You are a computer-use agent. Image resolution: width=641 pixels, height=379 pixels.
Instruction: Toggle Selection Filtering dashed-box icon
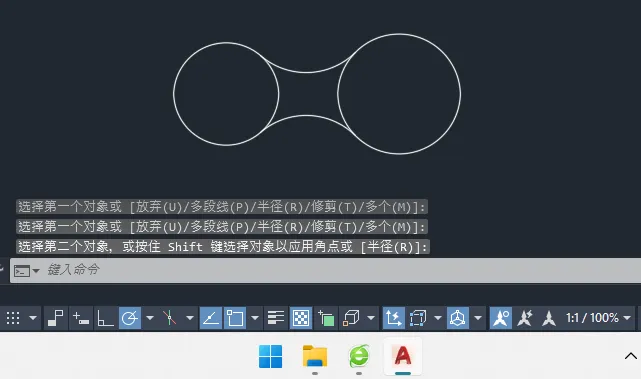[x=418, y=318]
